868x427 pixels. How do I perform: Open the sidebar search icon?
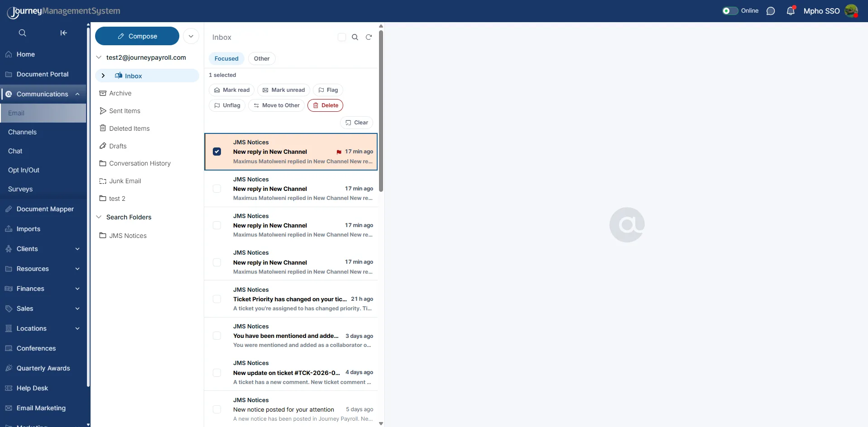coord(22,33)
